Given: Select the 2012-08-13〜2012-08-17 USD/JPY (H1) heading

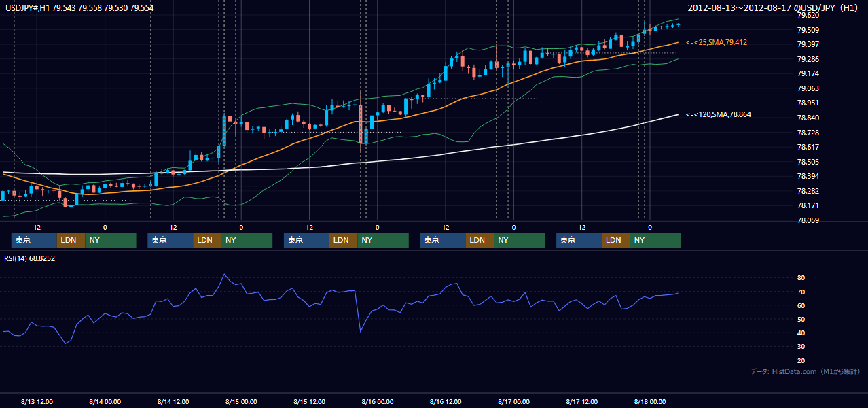Looking at the screenshot, I should (x=774, y=7).
